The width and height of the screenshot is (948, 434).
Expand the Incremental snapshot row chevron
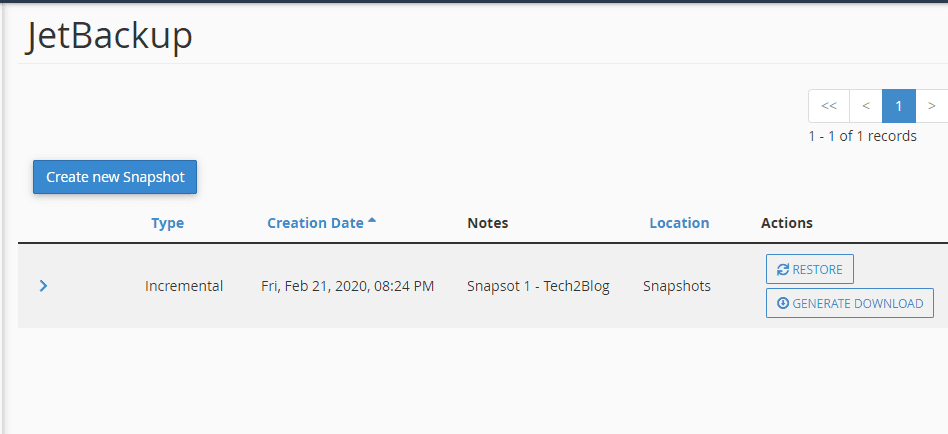43,286
